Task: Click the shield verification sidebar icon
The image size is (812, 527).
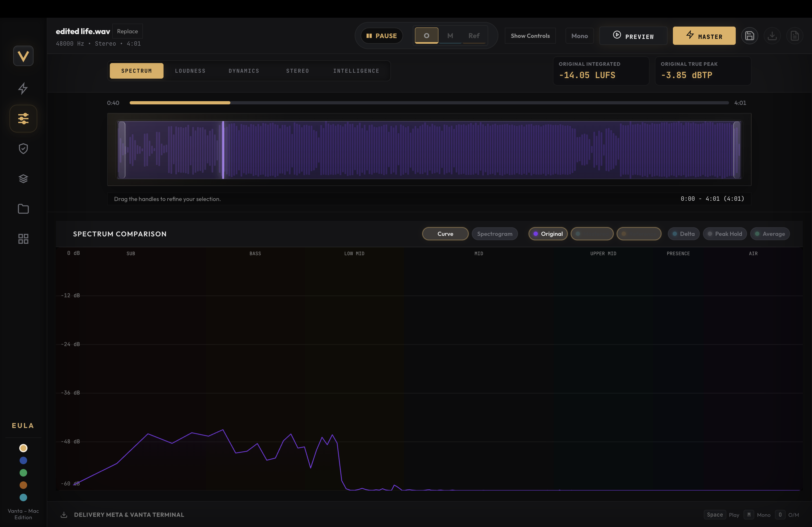Action: (x=23, y=149)
